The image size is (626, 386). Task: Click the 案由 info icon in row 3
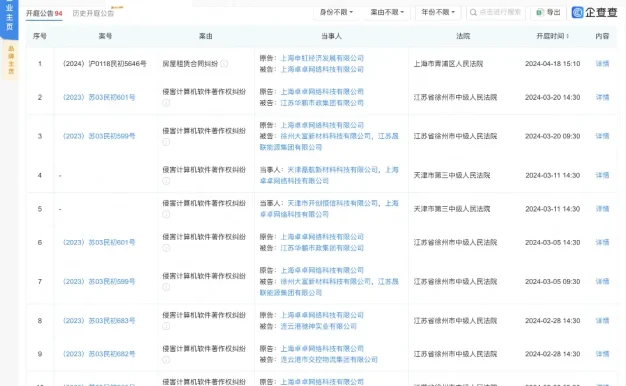tap(166, 142)
